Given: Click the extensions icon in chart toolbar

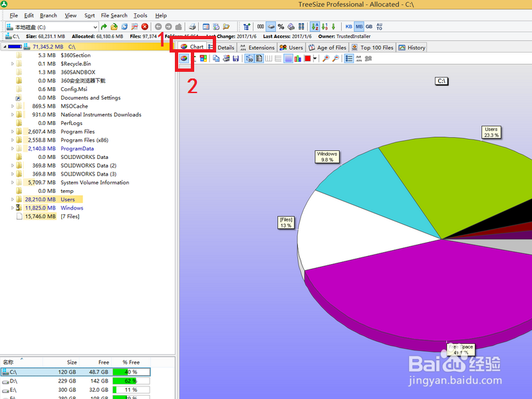Looking at the screenshot, I should (358, 59).
